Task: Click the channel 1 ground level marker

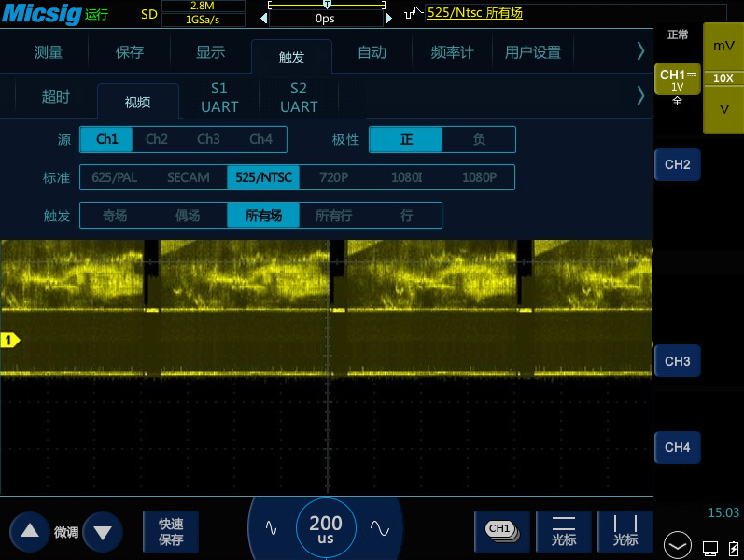Action: [x=9, y=341]
